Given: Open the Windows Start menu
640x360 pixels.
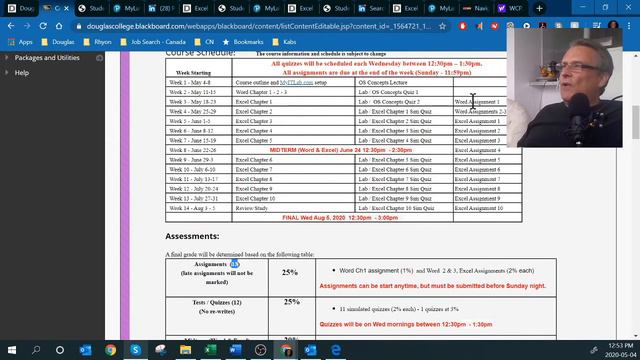Looking at the screenshot, I should click(x=12, y=350).
